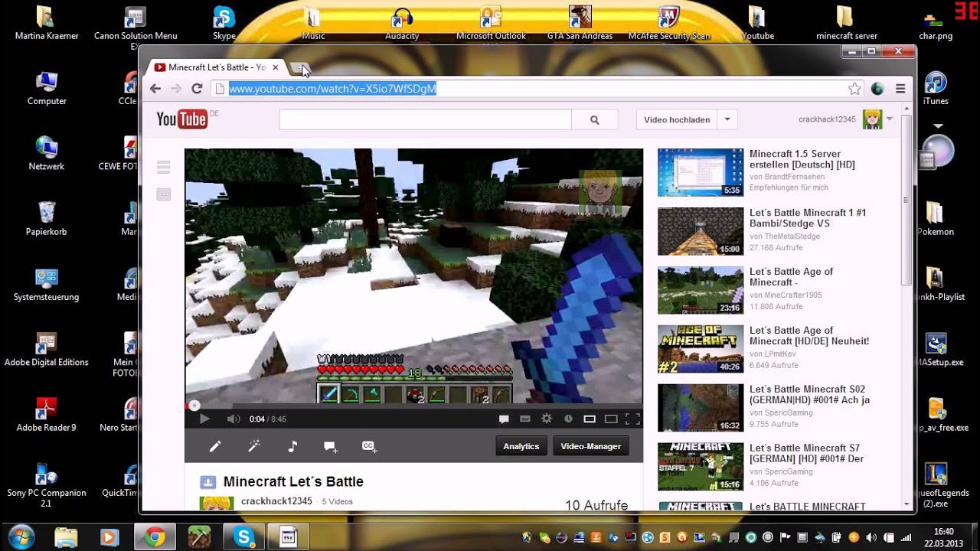Select the address bar URL
980x551 pixels.
pyautogui.click(x=332, y=89)
